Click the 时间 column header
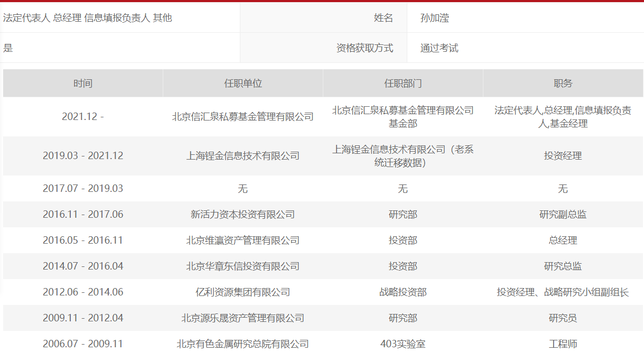This screenshot has height=361, width=644. tap(83, 84)
